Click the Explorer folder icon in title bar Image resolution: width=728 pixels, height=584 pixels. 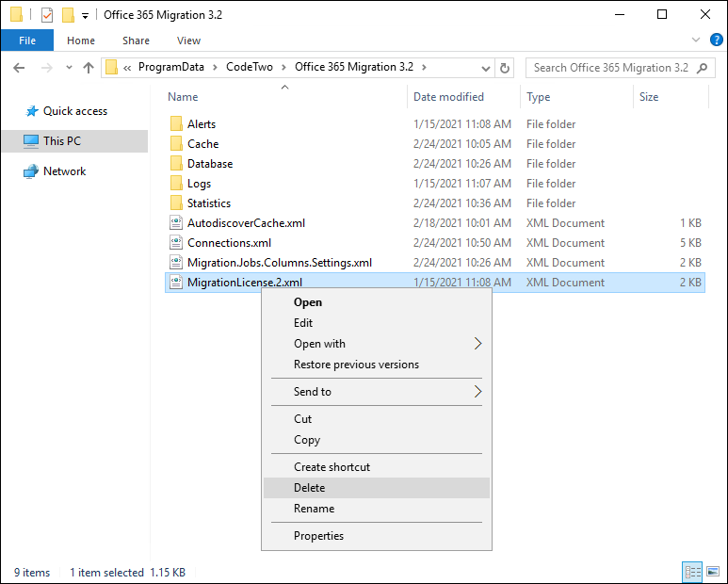[17, 15]
